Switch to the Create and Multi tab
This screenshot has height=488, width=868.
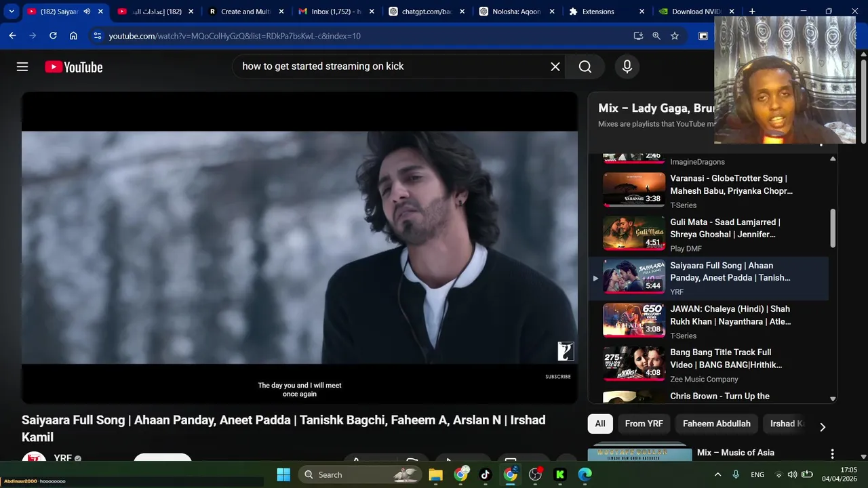tap(245, 12)
